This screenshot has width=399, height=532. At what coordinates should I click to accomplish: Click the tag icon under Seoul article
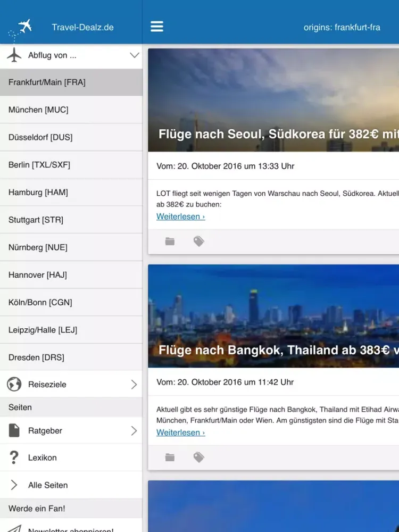pyautogui.click(x=199, y=241)
